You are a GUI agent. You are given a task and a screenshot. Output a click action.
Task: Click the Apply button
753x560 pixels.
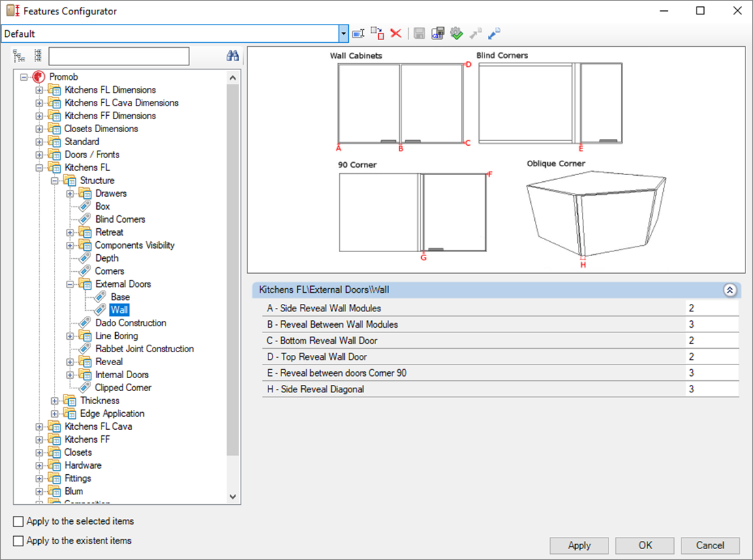[x=579, y=545]
